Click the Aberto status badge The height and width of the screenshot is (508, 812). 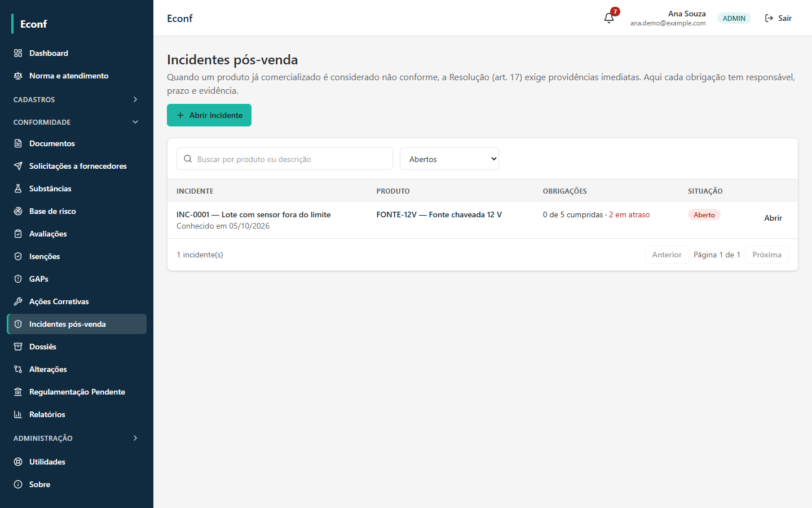[x=704, y=214]
